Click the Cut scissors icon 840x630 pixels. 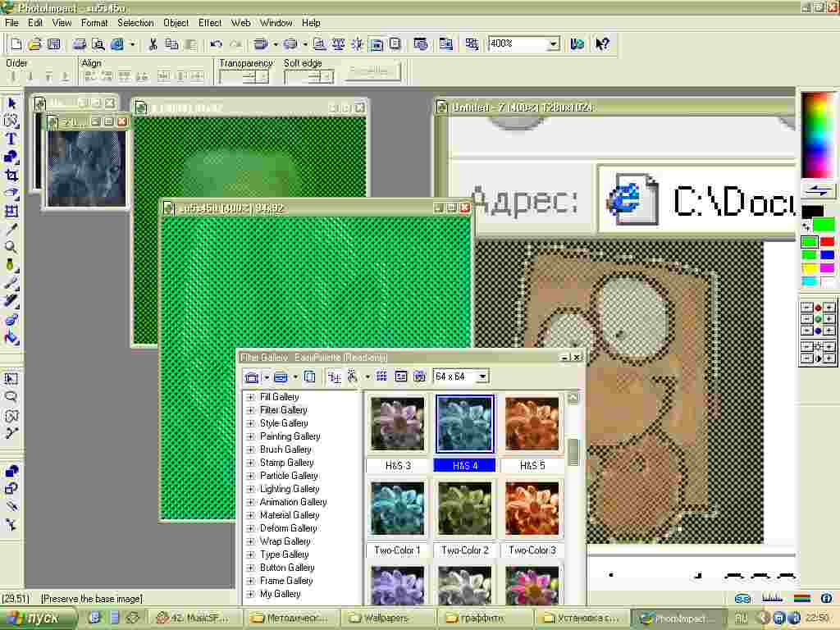[x=153, y=44]
